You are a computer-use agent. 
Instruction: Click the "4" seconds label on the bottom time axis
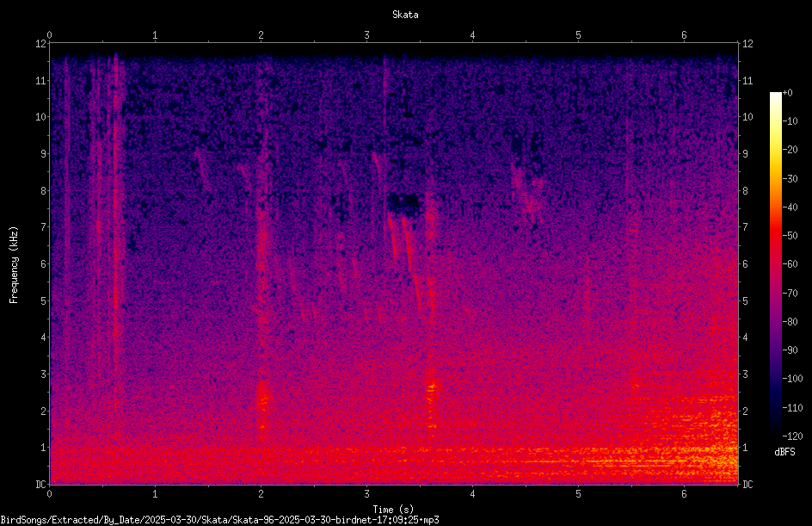(473, 494)
